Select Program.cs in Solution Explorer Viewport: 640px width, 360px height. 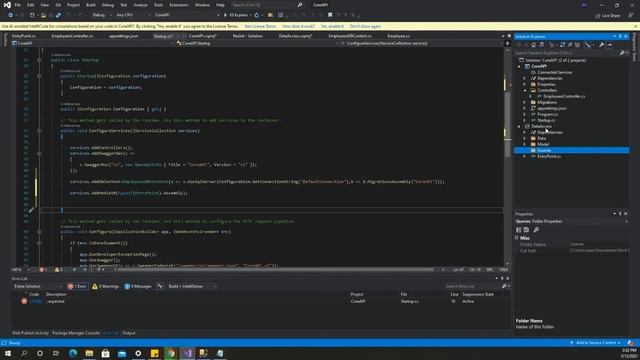[547, 114]
